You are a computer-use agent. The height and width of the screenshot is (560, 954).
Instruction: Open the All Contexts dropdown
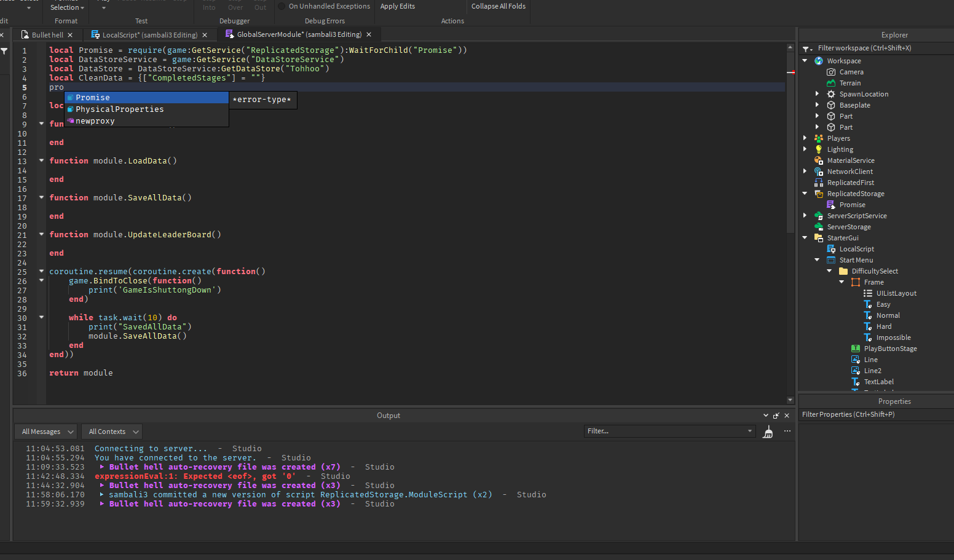click(x=111, y=432)
